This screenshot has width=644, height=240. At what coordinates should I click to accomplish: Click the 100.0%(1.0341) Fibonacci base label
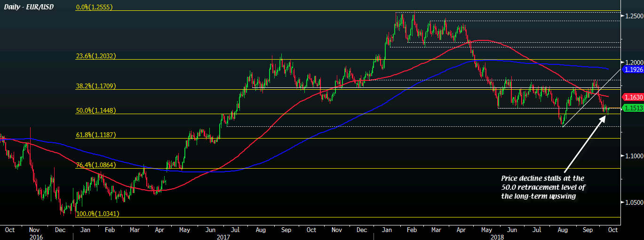point(97,214)
